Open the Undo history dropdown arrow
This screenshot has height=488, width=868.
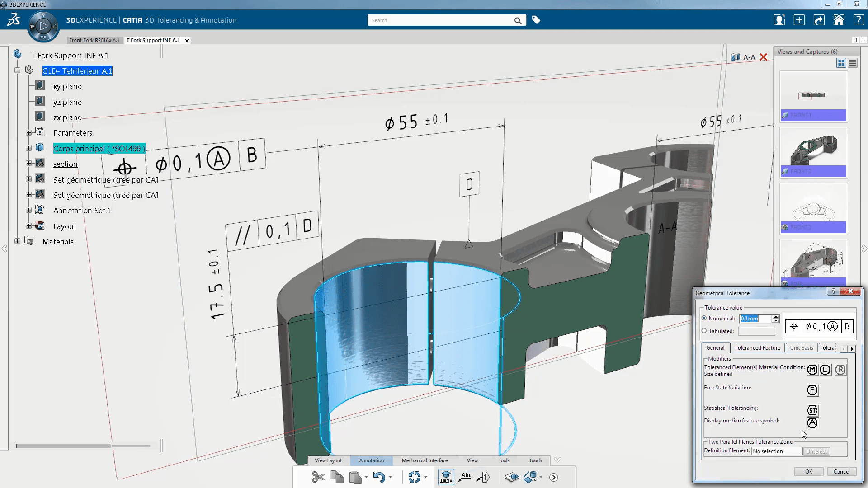390,478
